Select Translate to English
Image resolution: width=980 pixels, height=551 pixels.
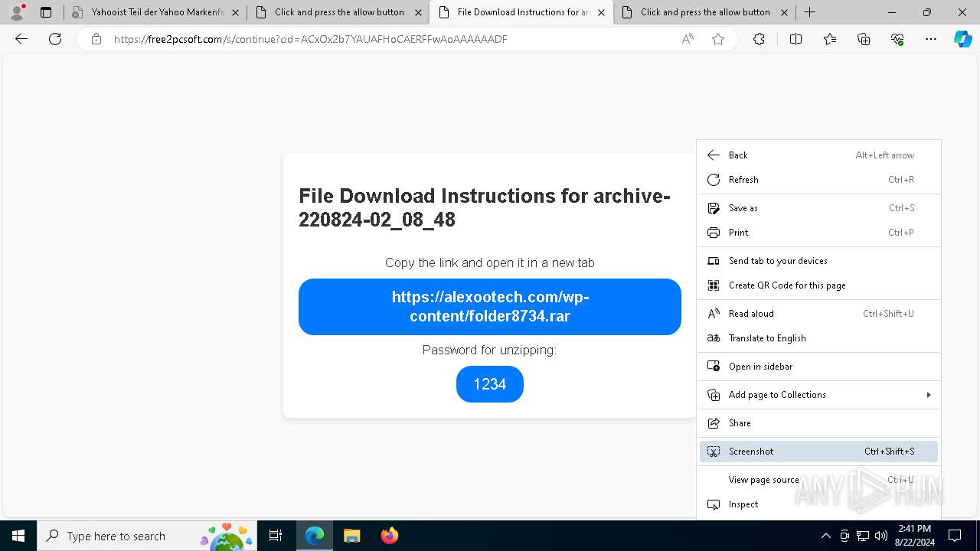(818, 338)
